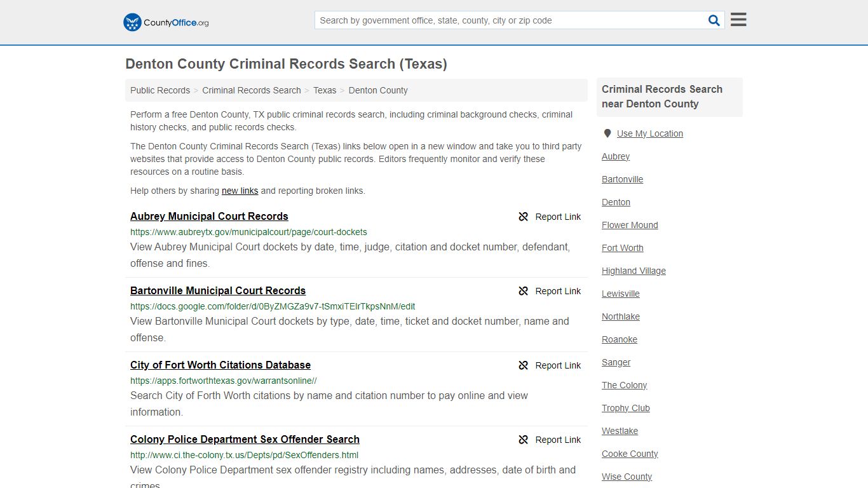The width and height of the screenshot is (868, 488).
Task: Click the CountyOffice.org logo
Action: coord(166,22)
